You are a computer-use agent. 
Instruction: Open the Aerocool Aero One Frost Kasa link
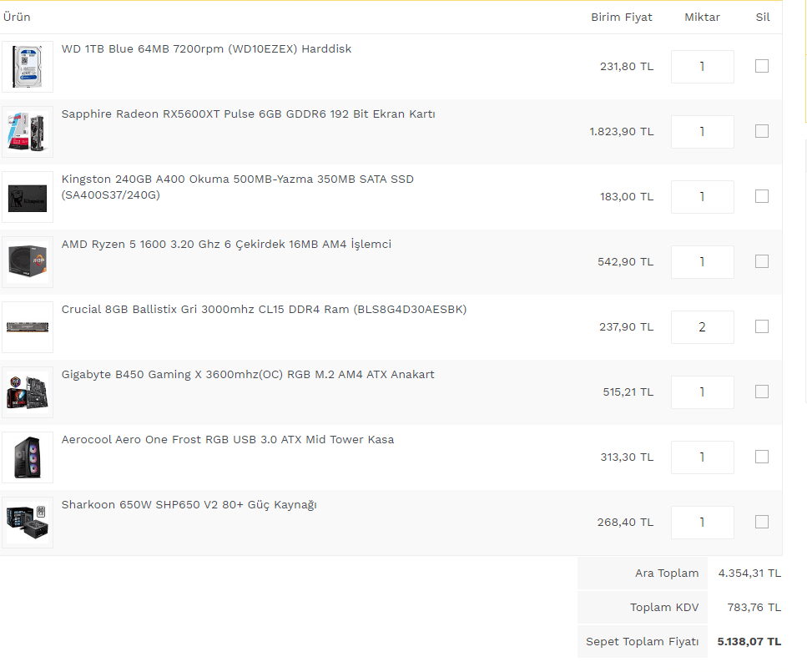point(228,440)
